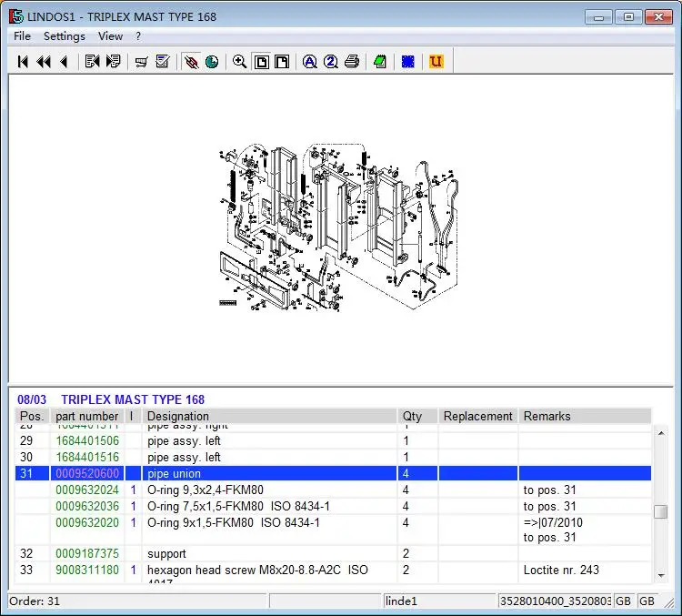Click the Qty column header
This screenshot has width=682, height=616.
tap(417, 416)
